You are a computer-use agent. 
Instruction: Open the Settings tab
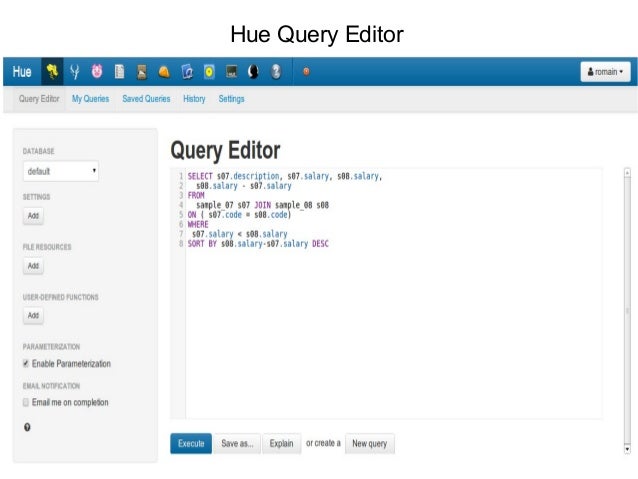tap(231, 99)
